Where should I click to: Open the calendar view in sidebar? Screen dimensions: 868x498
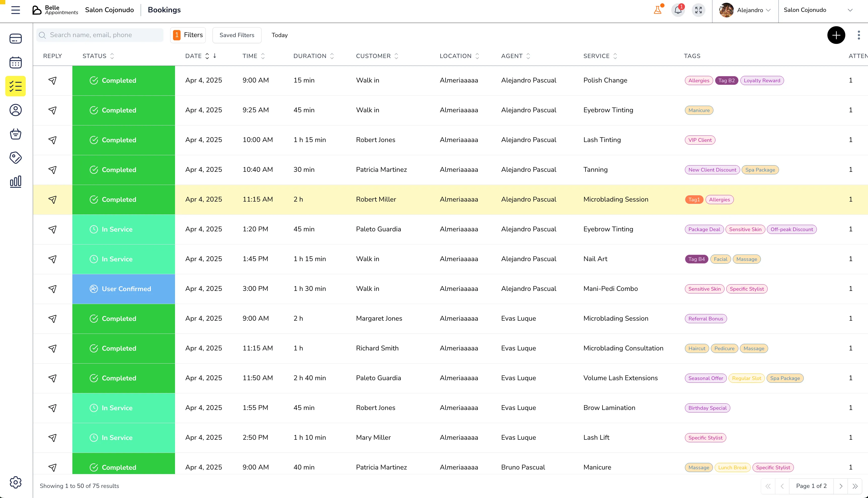click(x=15, y=63)
